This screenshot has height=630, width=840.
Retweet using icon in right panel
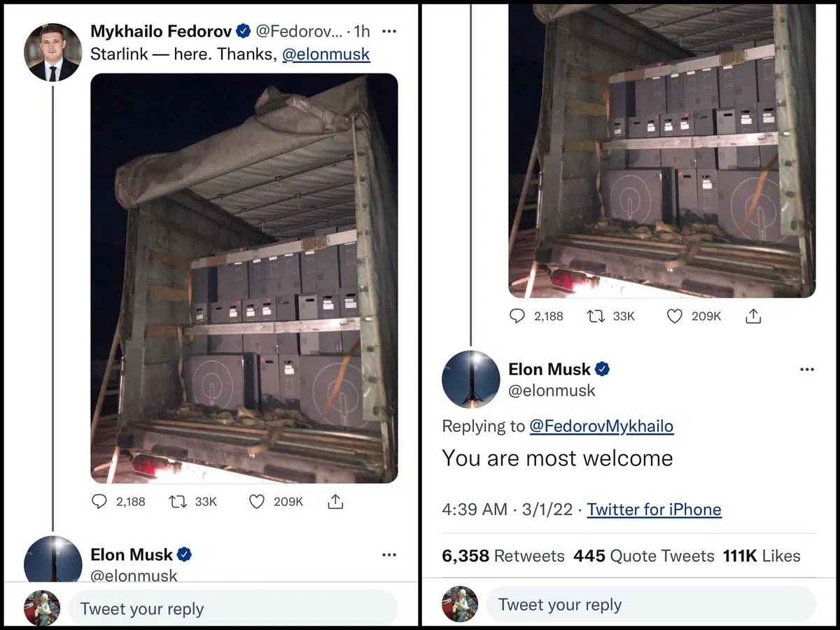click(596, 316)
